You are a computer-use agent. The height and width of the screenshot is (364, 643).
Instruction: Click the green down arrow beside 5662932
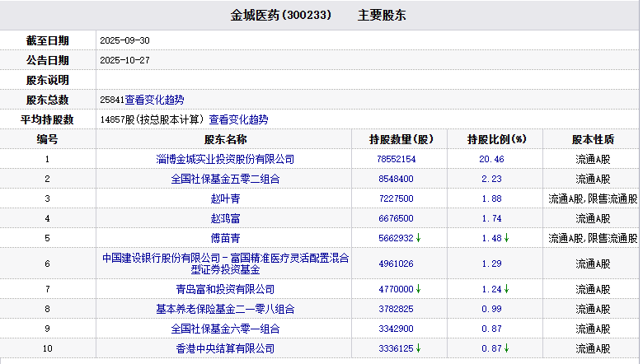tap(419, 238)
